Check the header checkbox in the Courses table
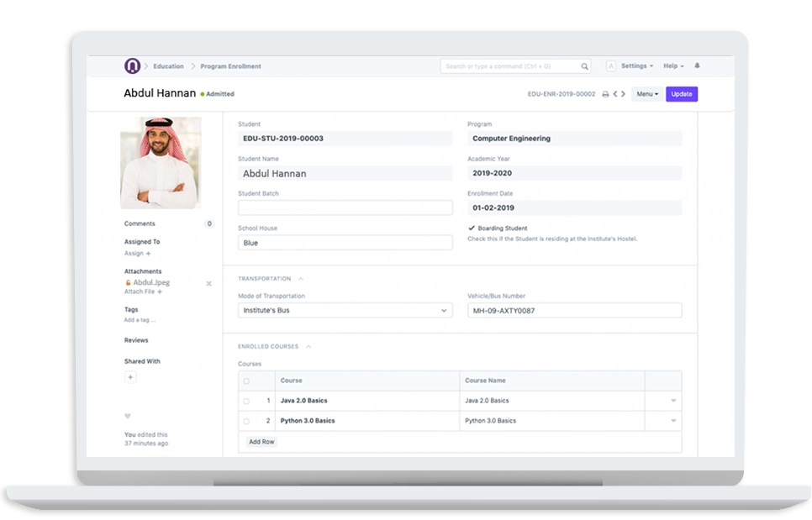The image size is (812, 520). pyautogui.click(x=245, y=381)
